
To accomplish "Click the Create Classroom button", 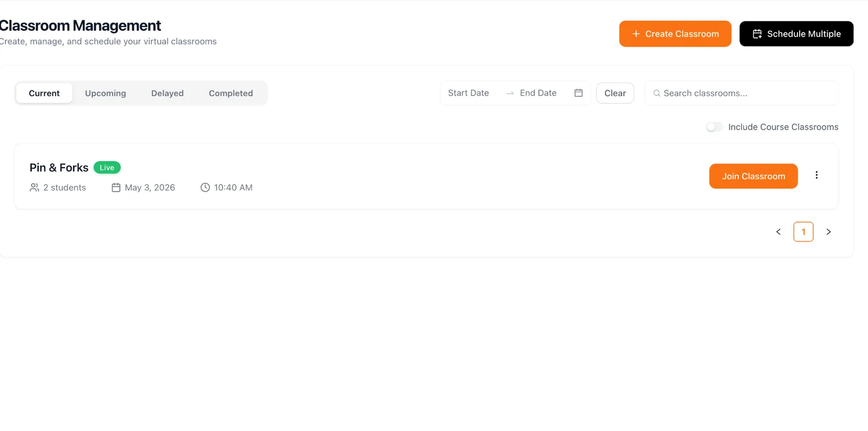I will click(675, 34).
